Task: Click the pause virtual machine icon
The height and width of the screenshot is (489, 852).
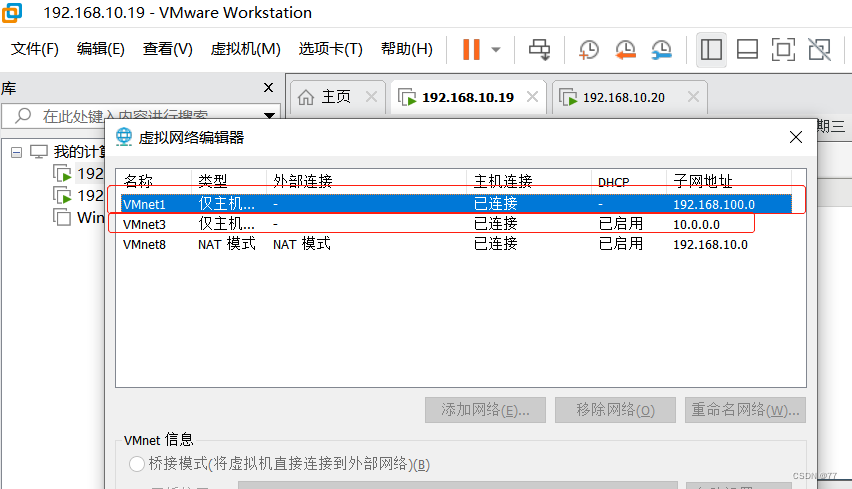Action: coord(471,49)
